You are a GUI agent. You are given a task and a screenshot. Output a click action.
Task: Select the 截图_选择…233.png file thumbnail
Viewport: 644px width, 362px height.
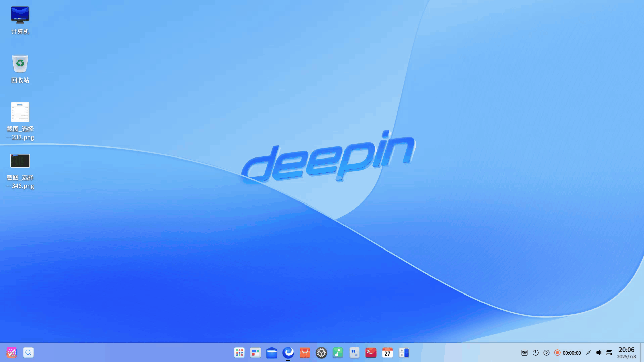tap(20, 112)
